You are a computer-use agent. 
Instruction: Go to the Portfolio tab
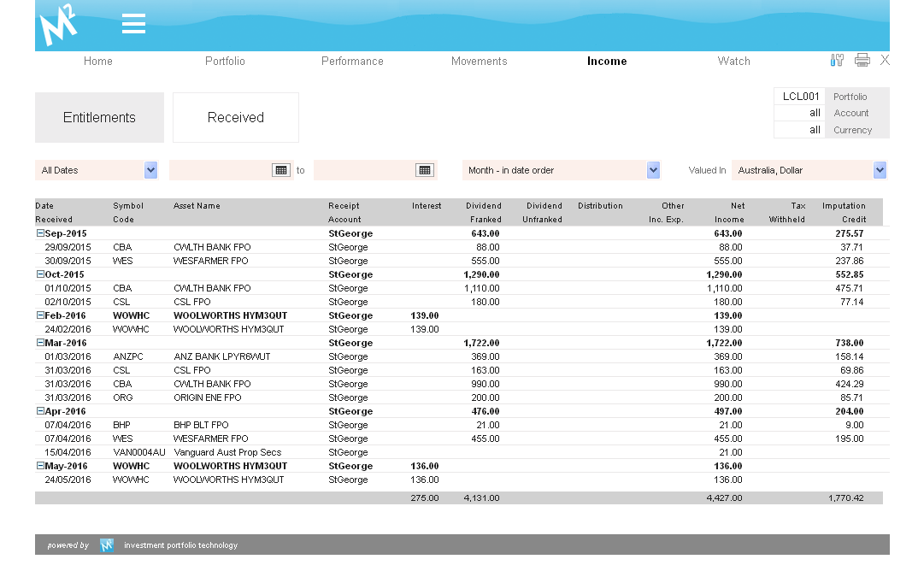(225, 62)
